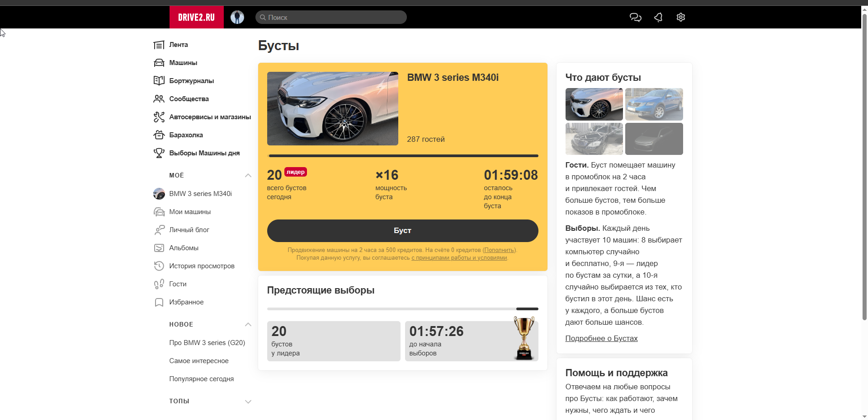Screen dimensions: 868x420
Task: Click the Предстоящие выборы progress bar
Action: coord(402,309)
